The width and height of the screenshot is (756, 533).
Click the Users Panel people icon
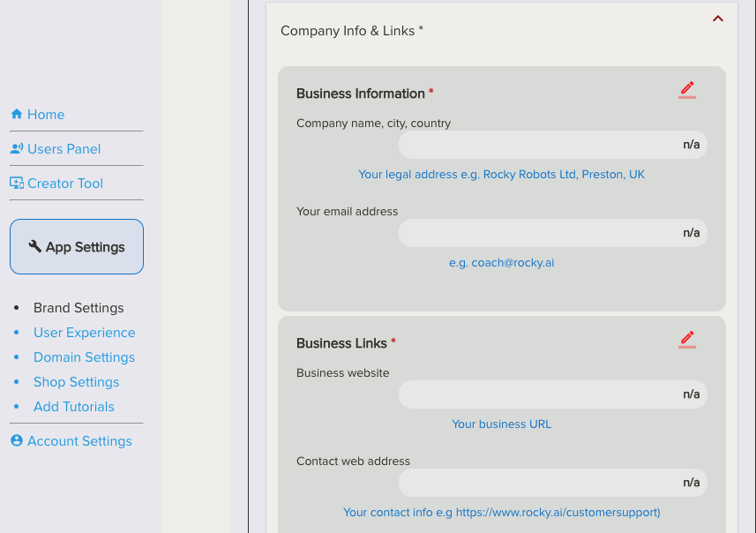coord(17,149)
